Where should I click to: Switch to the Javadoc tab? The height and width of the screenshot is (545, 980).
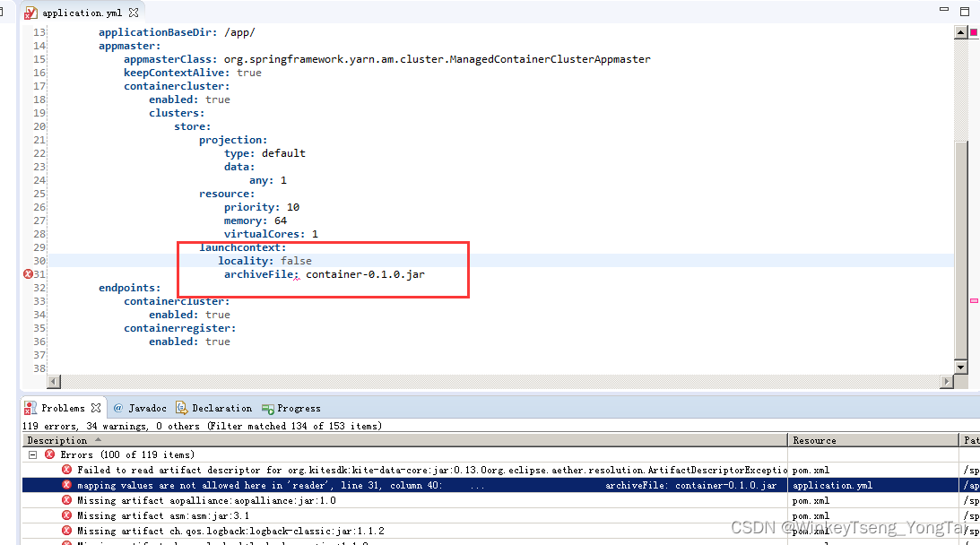(x=148, y=408)
